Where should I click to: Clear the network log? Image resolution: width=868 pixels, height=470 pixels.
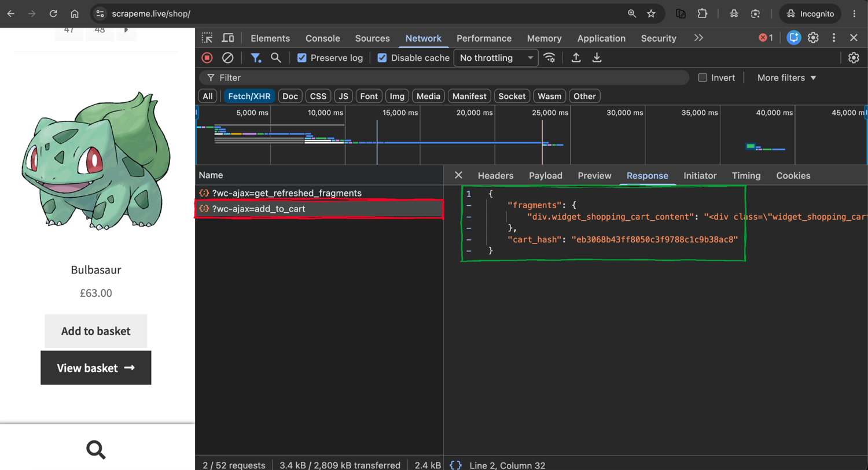click(228, 58)
